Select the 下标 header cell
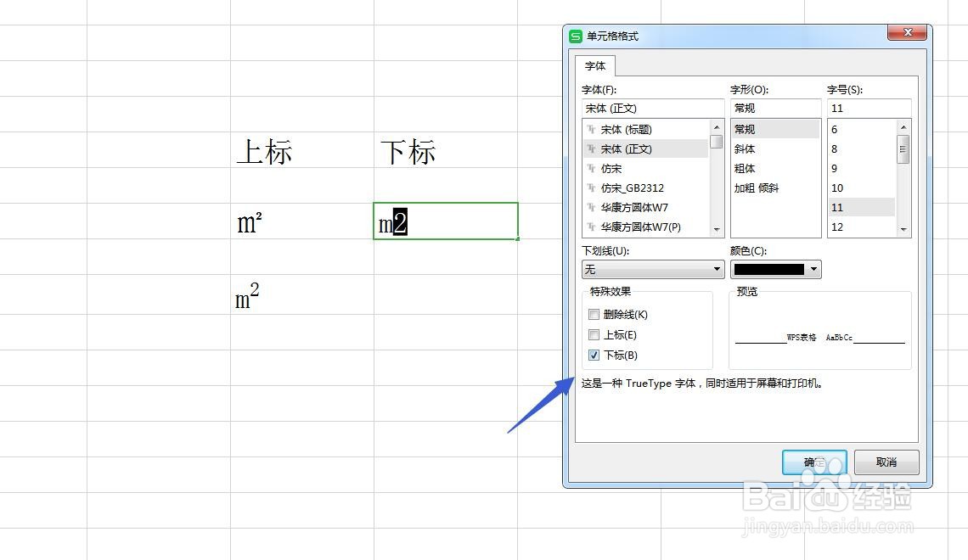 coord(445,150)
